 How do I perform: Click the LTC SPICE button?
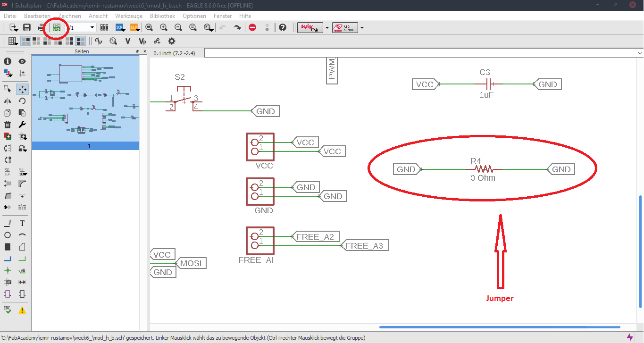(345, 27)
